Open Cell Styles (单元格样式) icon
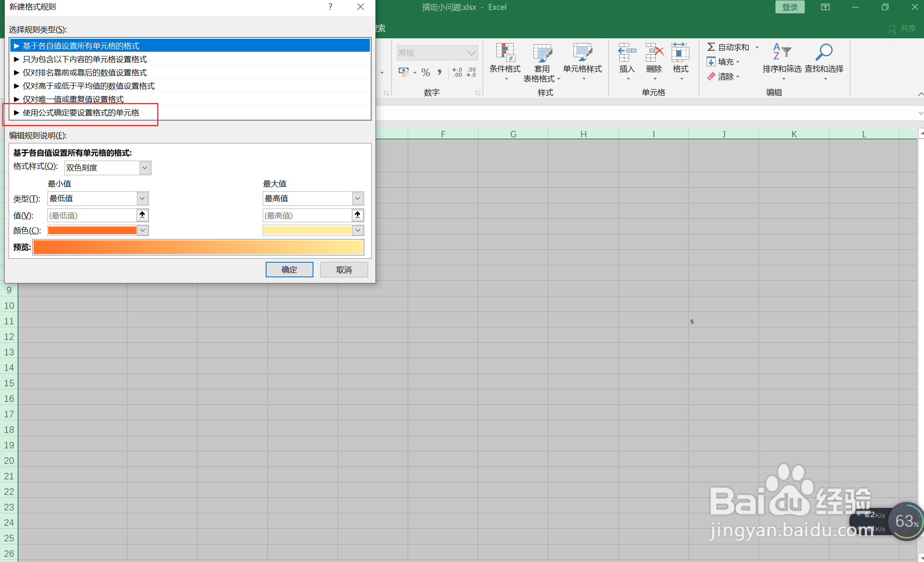This screenshot has width=924, height=562. click(582, 53)
